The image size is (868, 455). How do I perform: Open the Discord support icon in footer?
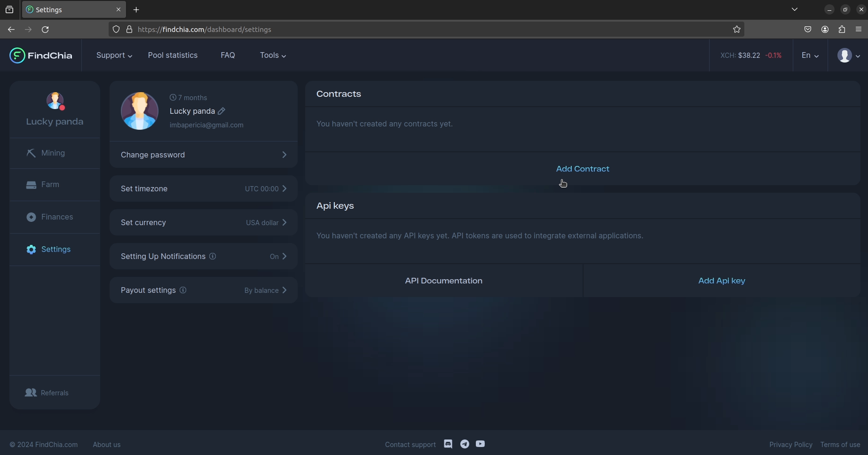[x=448, y=444]
